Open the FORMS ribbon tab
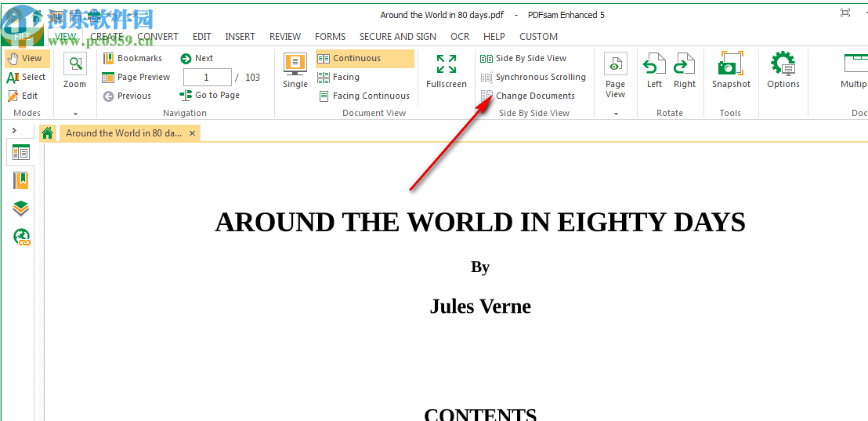Image resolution: width=868 pixels, height=421 pixels. (x=330, y=37)
